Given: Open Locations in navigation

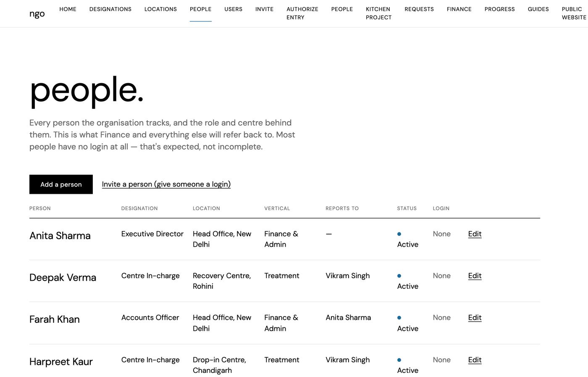Looking at the screenshot, I should click(160, 9).
